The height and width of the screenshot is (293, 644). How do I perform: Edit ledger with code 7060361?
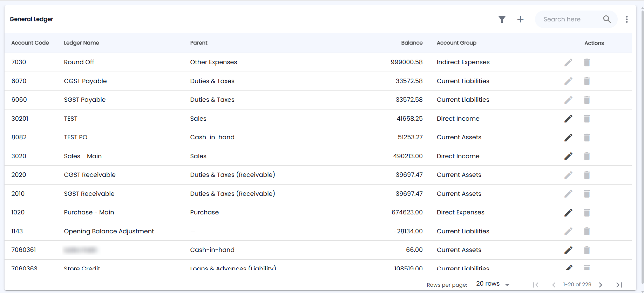(x=568, y=250)
